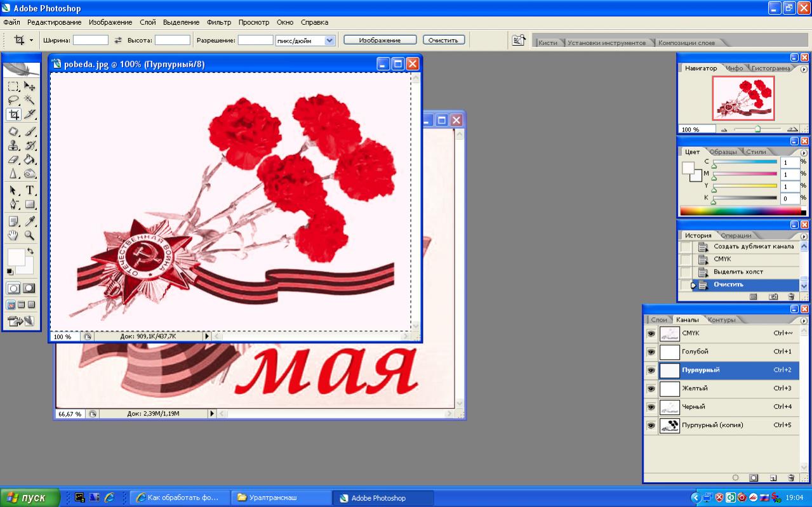Load channel as selection
Image resolution: width=812 pixels, height=507 pixels.
point(735,478)
